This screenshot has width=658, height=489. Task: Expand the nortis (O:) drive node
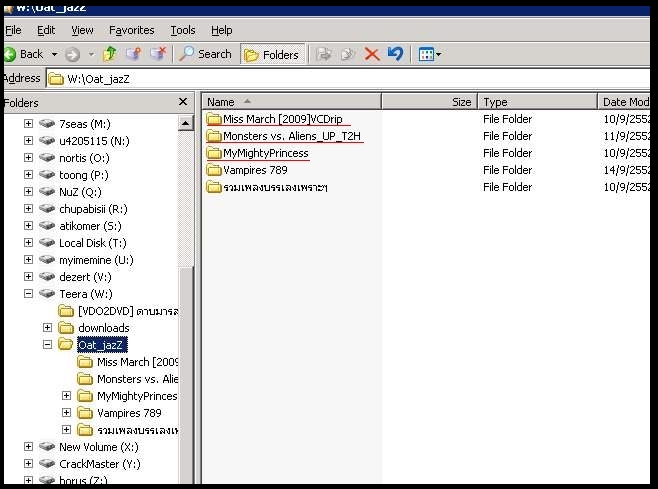click(x=28, y=157)
